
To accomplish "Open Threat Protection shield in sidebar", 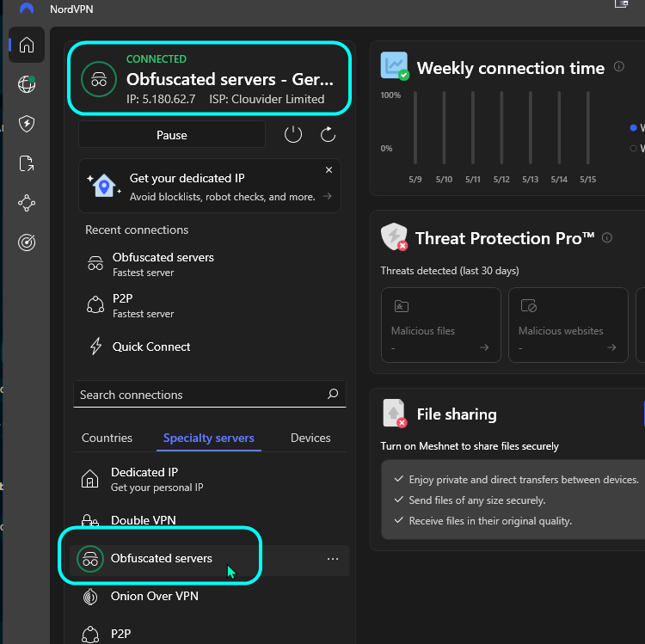I will [x=27, y=123].
